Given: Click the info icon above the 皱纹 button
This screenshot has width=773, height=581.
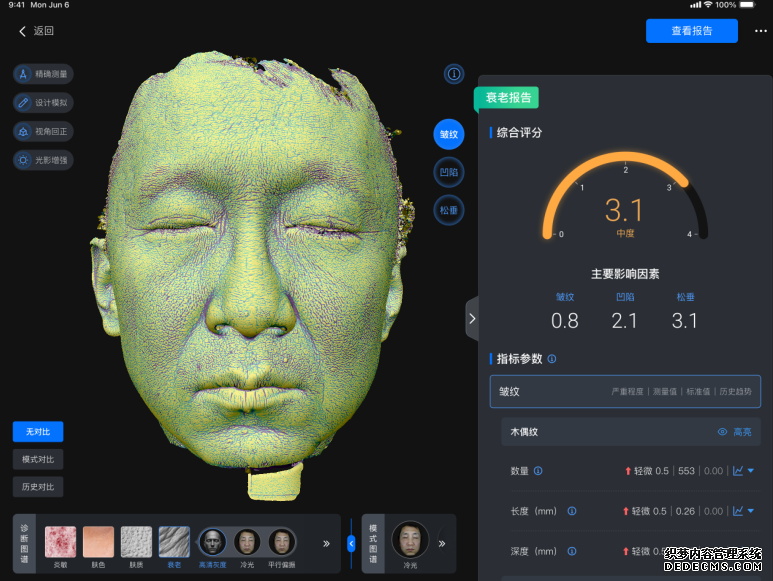Looking at the screenshot, I should point(454,74).
